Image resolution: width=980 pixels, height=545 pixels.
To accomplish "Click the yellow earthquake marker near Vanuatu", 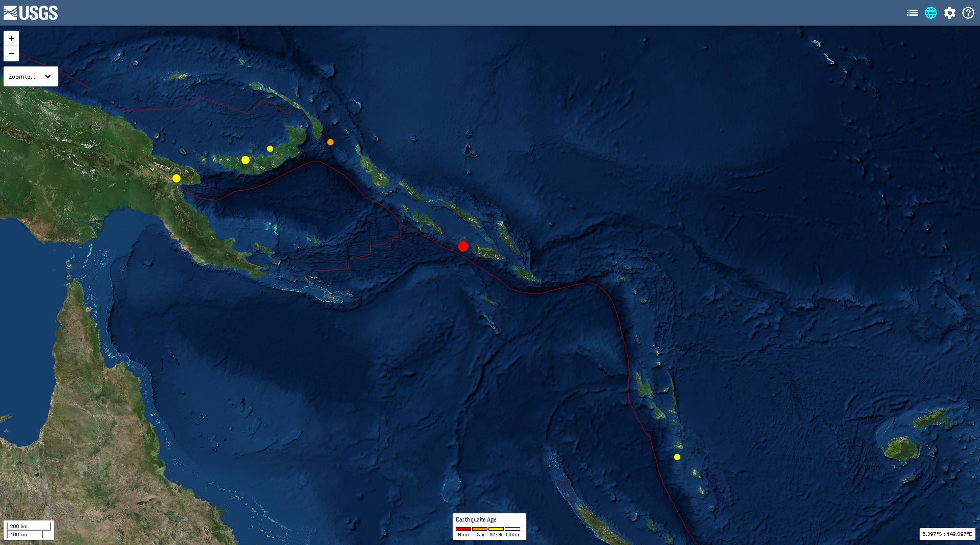I will click(677, 457).
